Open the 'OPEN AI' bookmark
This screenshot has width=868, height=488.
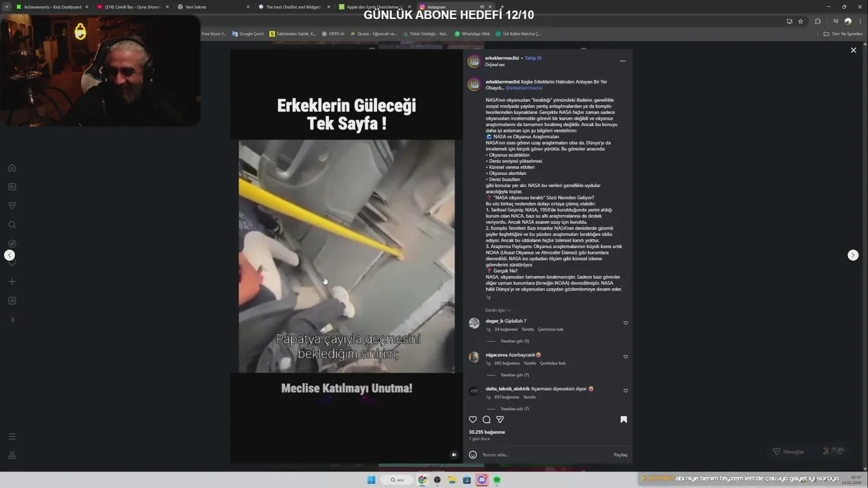pos(333,33)
